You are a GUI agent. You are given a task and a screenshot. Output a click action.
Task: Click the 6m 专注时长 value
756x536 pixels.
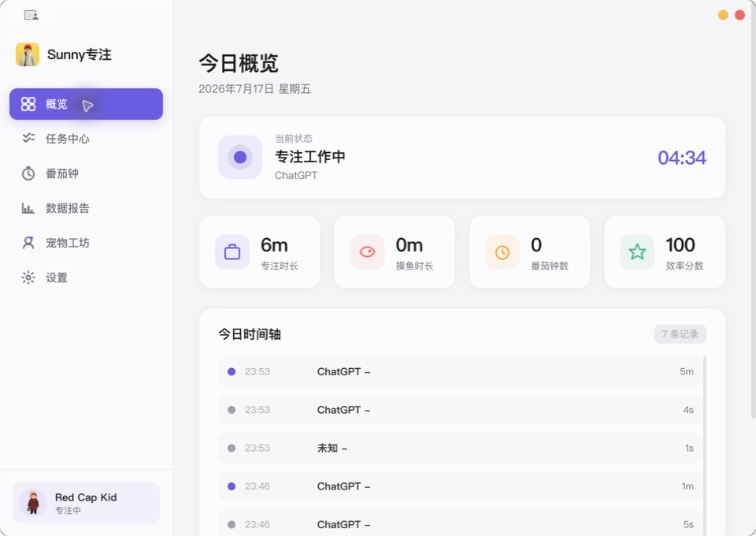(x=274, y=245)
